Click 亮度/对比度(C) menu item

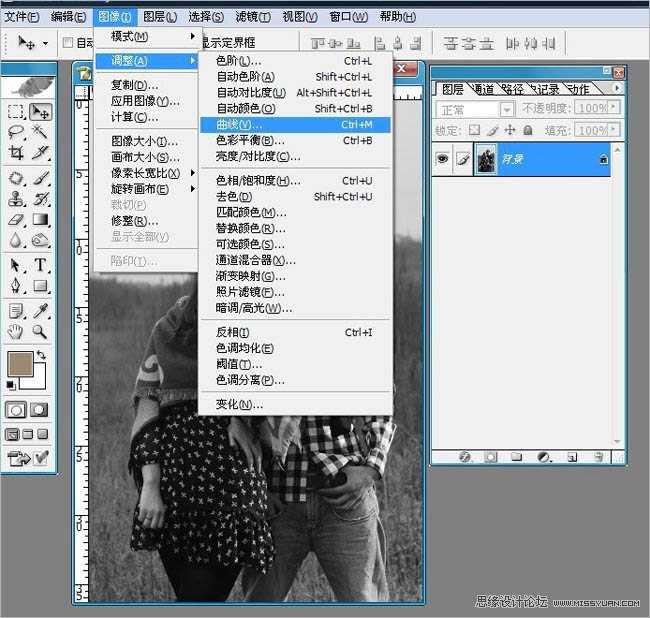[x=295, y=156]
